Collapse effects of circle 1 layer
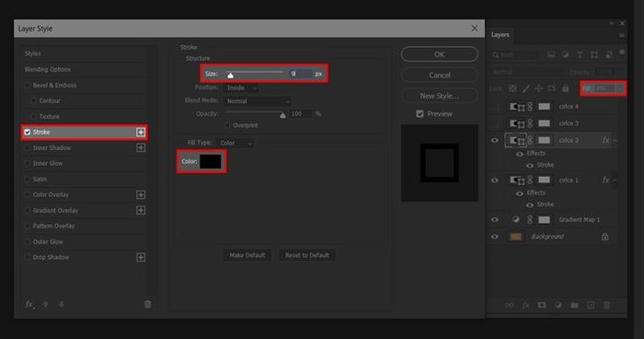 (x=615, y=180)
